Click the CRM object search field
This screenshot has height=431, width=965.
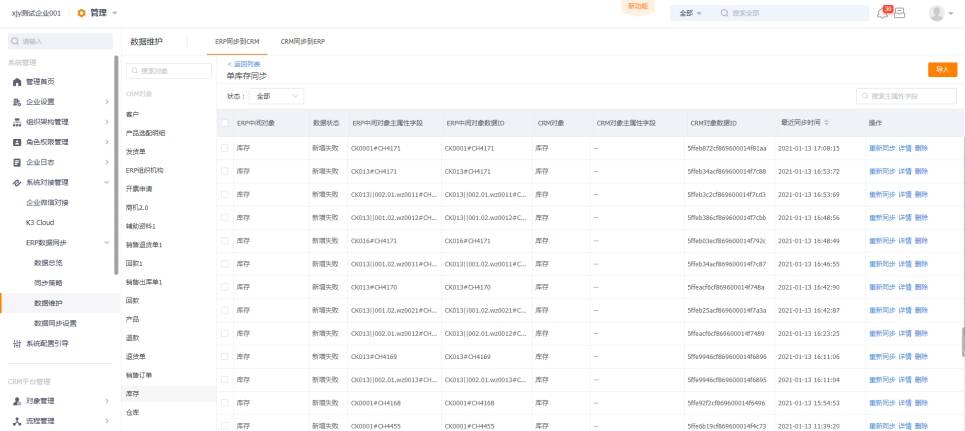169,71
